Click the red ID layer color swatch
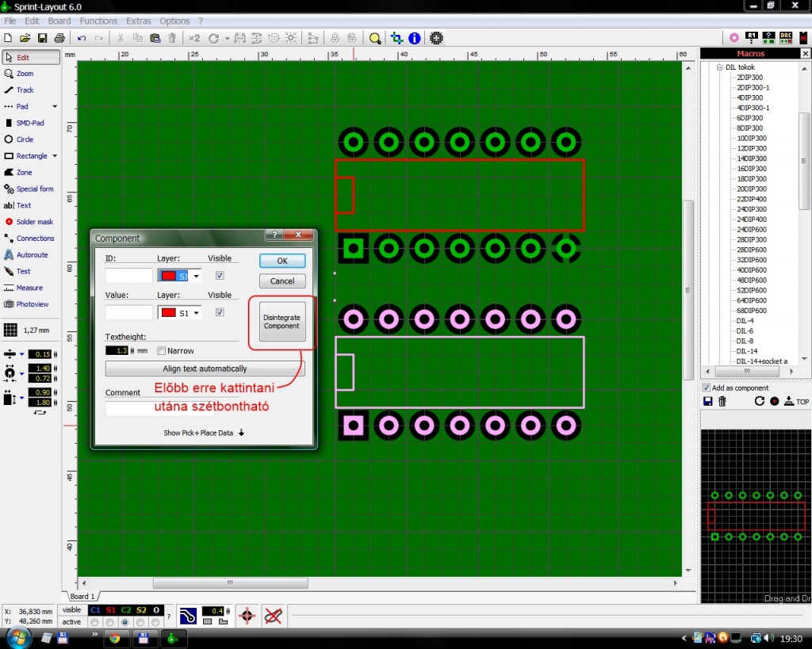Viewport: 812px width, 649px height. point(168,276)
